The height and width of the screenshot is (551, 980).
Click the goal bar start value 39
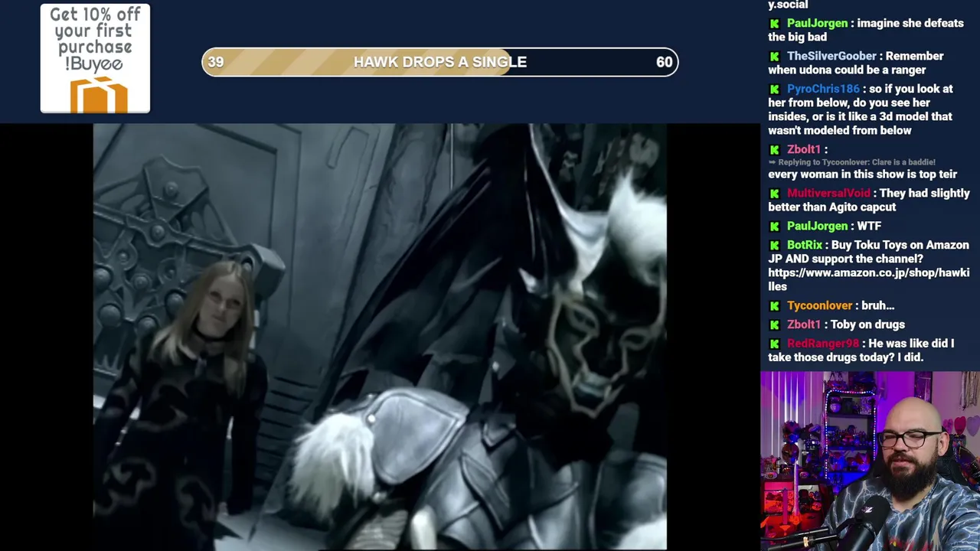tap(216, 62)
